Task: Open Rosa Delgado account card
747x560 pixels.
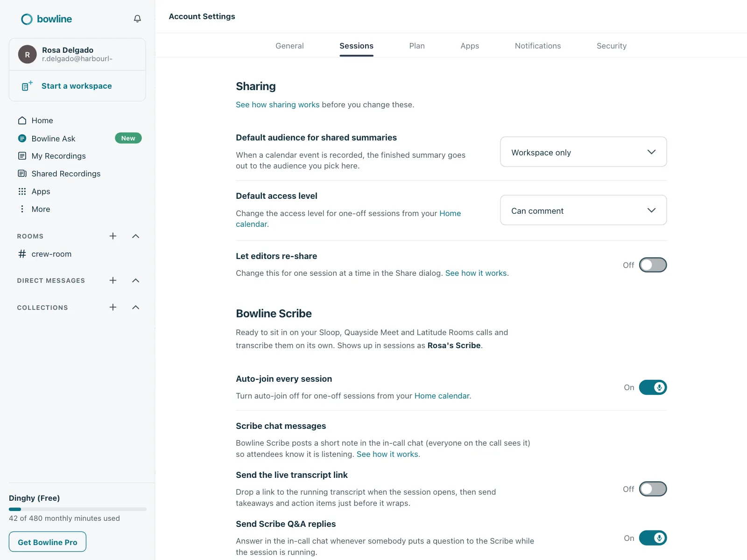Action: coord(78,54)
